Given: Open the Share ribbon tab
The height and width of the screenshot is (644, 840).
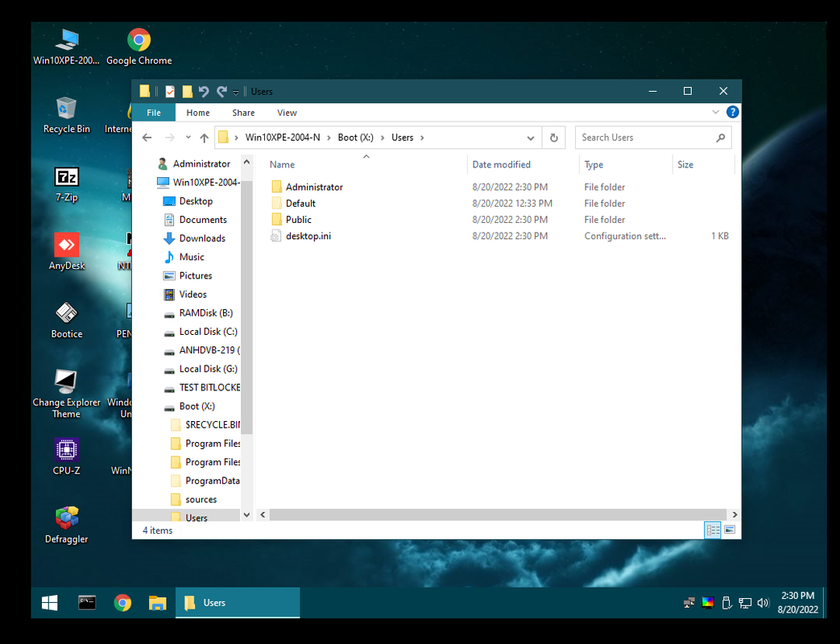Looking at the screenshot, I should [x=243, y=113].
